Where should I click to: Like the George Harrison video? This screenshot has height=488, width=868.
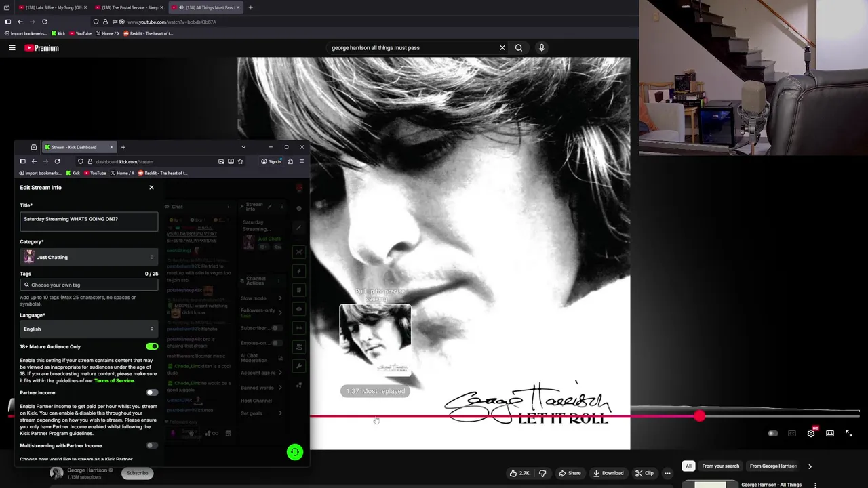[x=520, y=473]
